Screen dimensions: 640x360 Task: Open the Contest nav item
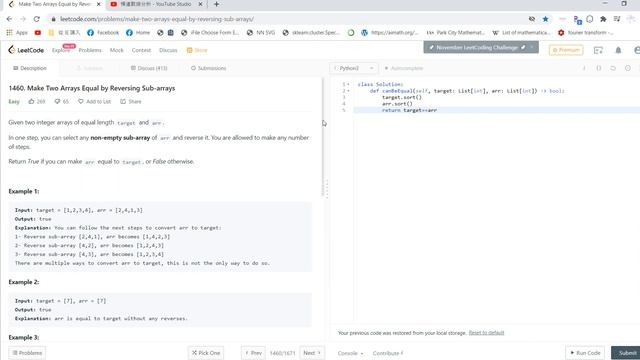point(141,50)
